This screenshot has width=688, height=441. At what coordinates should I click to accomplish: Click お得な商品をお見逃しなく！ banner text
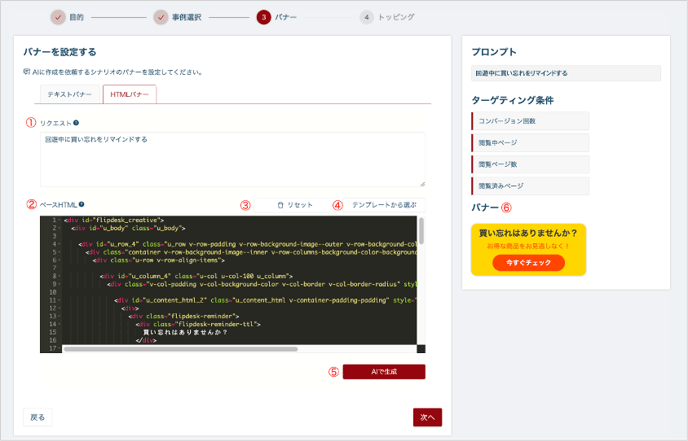(528, 246)
